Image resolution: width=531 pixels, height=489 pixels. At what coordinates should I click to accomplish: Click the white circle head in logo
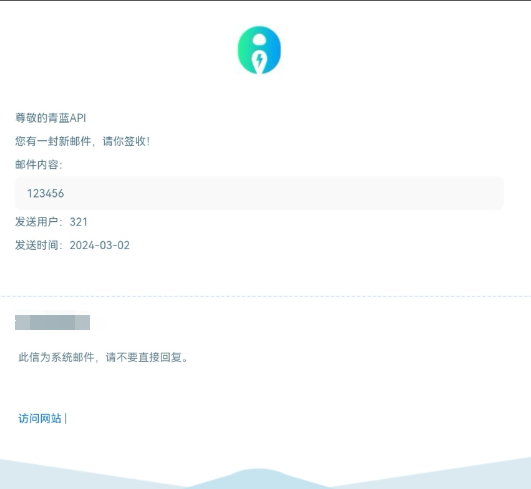click(259, 39)
